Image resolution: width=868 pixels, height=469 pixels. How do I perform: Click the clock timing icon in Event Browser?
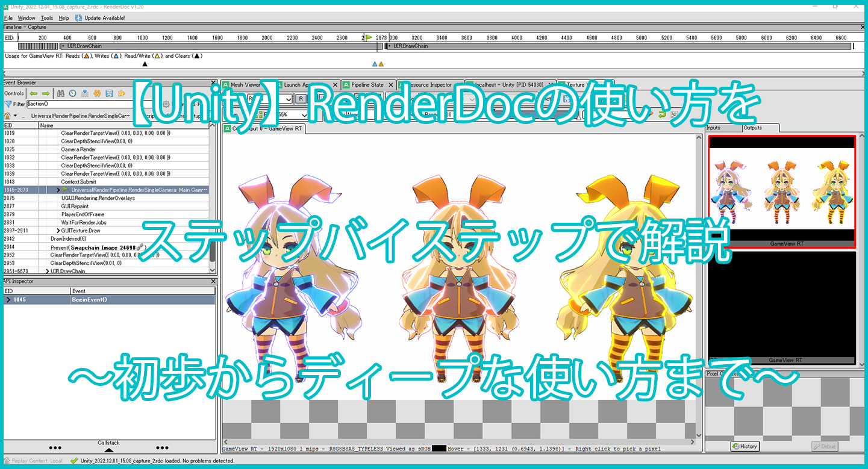pyautogui.click(x=73, y=93)
